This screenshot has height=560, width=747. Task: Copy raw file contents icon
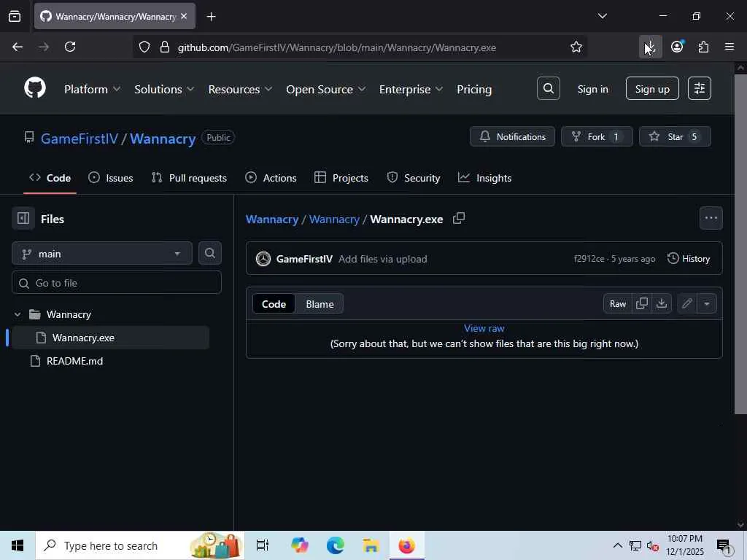[642, 304]
